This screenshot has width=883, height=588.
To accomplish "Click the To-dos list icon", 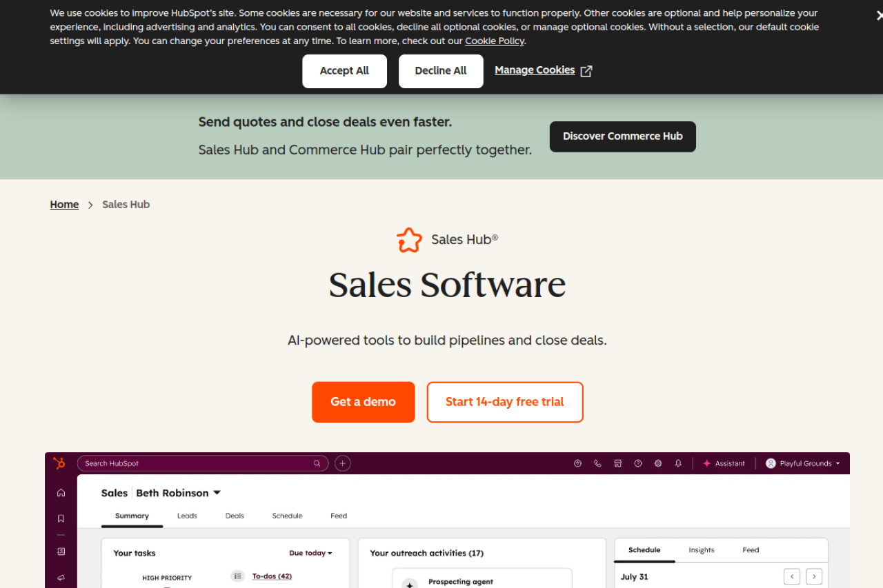I will pyautogui.click(x=238, y=576).
